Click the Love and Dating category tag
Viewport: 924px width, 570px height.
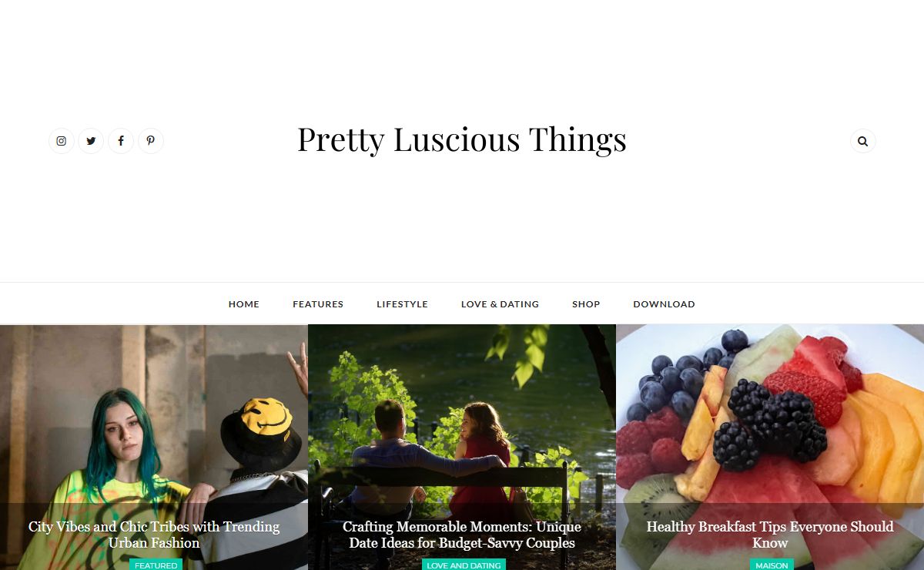tap(464, 565)
